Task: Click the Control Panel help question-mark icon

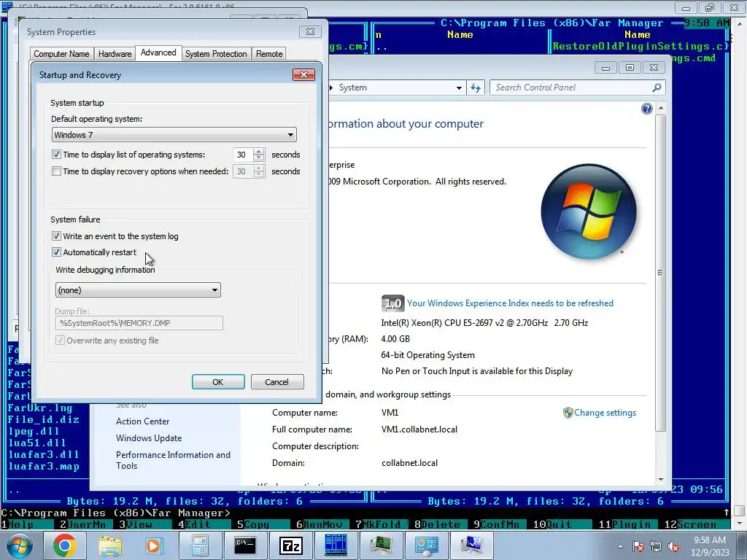Action: [x=646, y=109]
